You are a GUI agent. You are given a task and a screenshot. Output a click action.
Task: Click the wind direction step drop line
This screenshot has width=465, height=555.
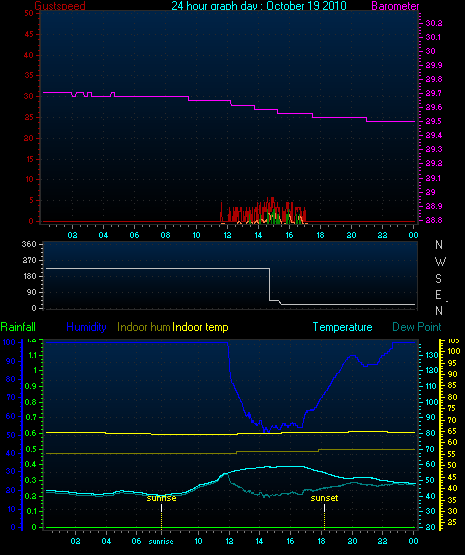click(270, 284)
